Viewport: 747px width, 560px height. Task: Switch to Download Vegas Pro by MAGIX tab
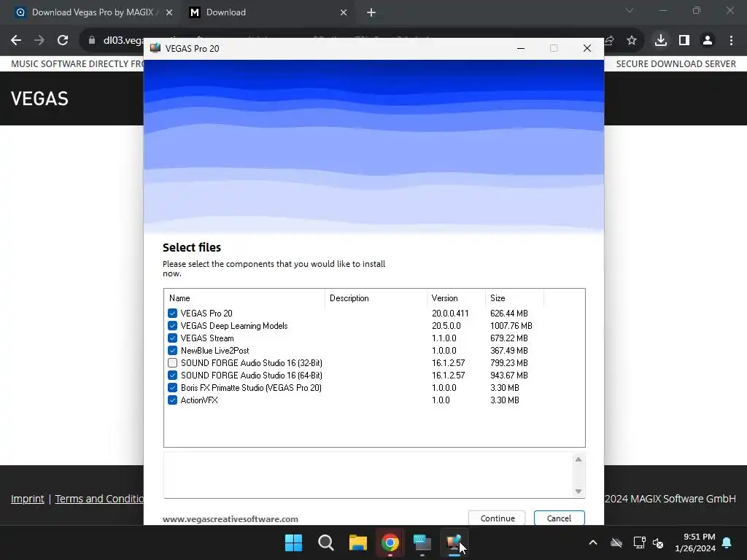pyautogui.click(x=93, y=12)
